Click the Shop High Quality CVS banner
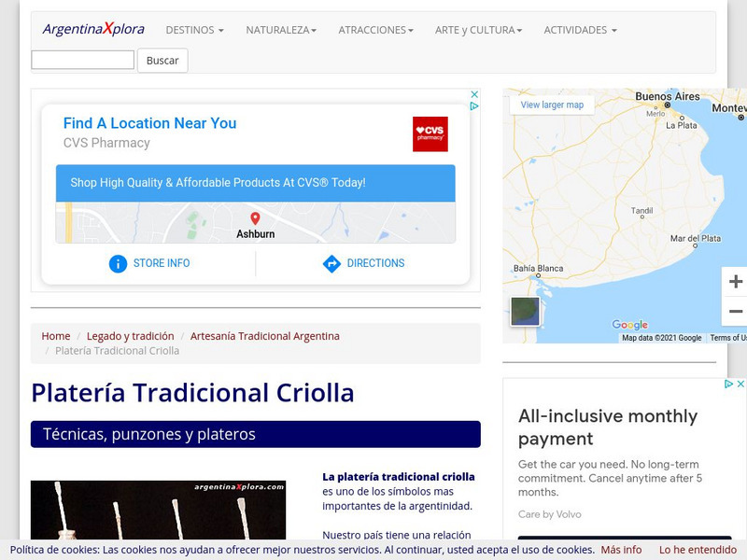 255,183
